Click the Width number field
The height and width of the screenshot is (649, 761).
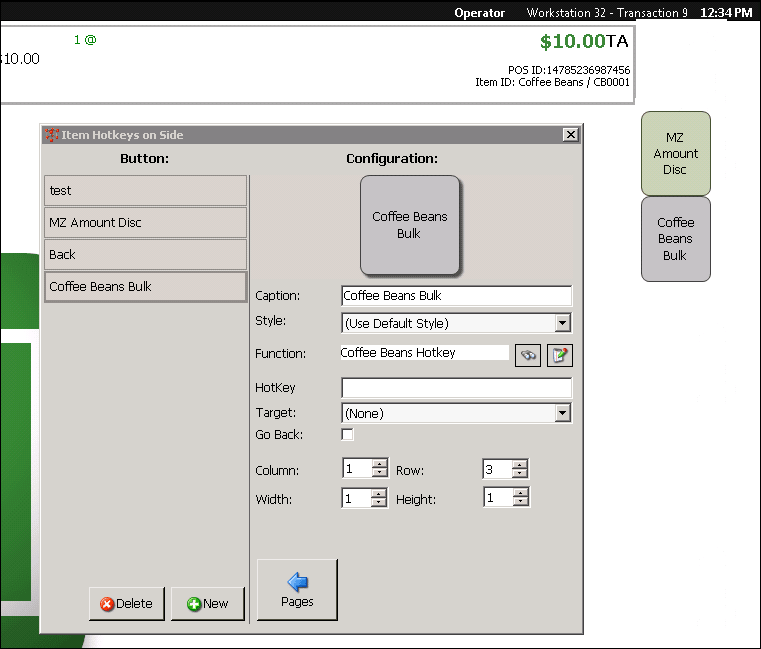coord(357,498)
